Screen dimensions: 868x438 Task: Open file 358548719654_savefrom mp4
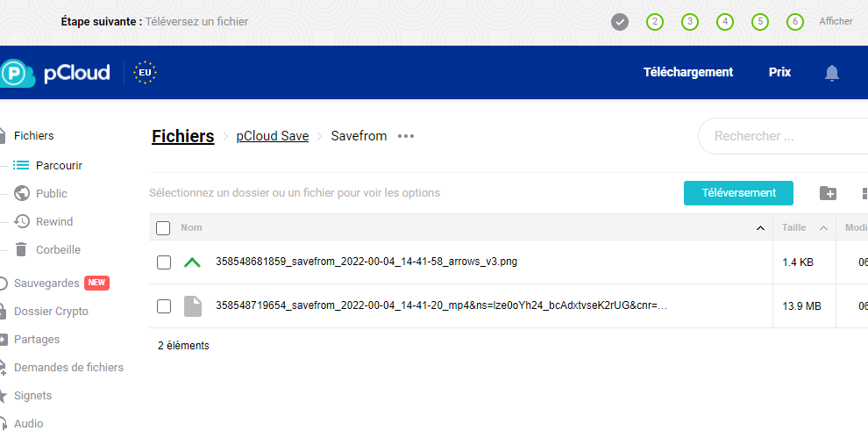(441, 305)
